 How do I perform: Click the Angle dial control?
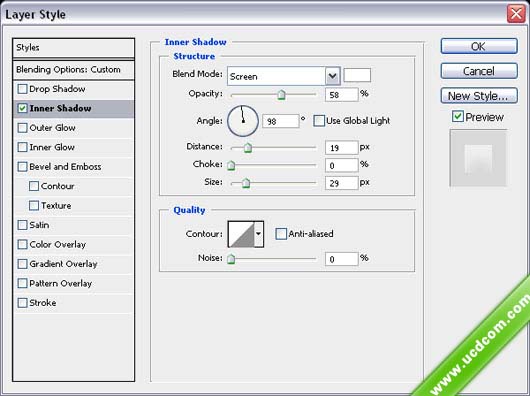pyautogui.click(x=243, y=121)
